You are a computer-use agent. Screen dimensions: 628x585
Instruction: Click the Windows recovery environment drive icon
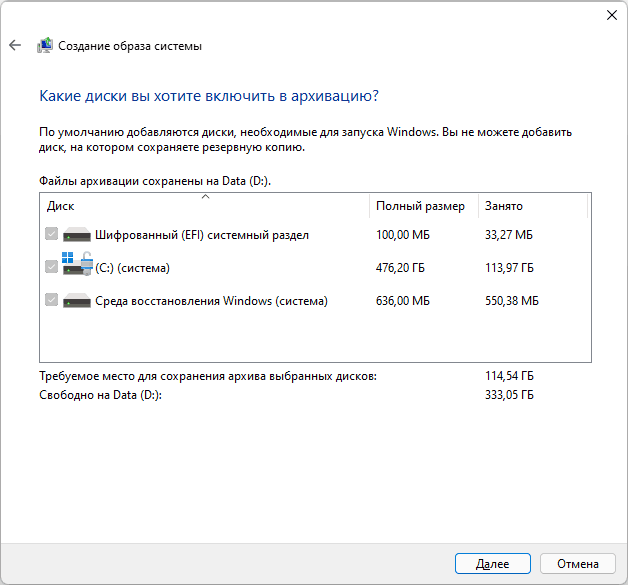(x=76, y=301)
